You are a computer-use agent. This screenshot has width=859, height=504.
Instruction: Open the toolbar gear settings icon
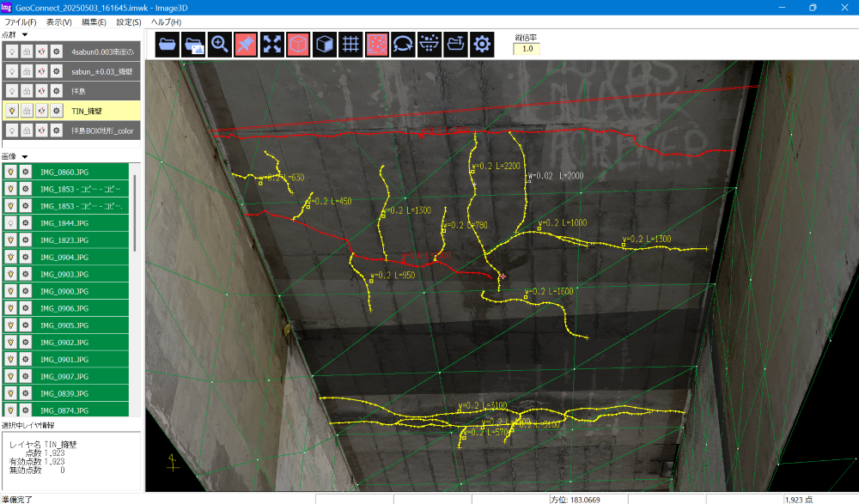(481, 45)
